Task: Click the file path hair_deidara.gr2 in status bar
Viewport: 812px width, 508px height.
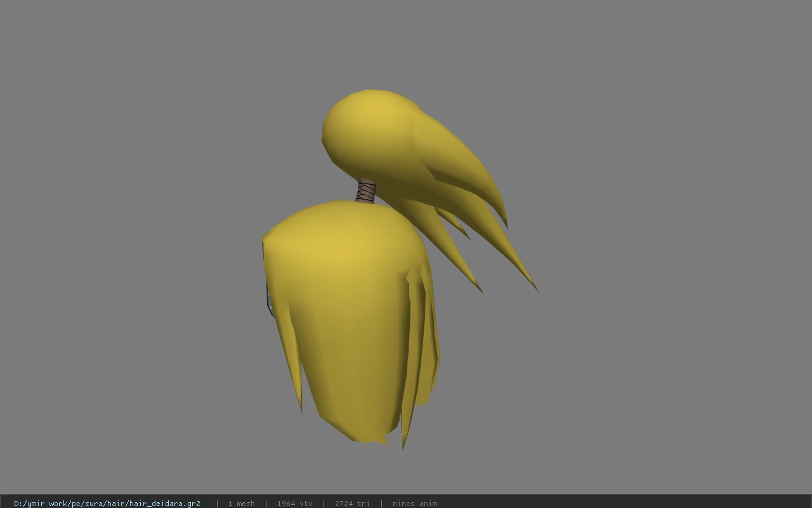Action: 107,504
